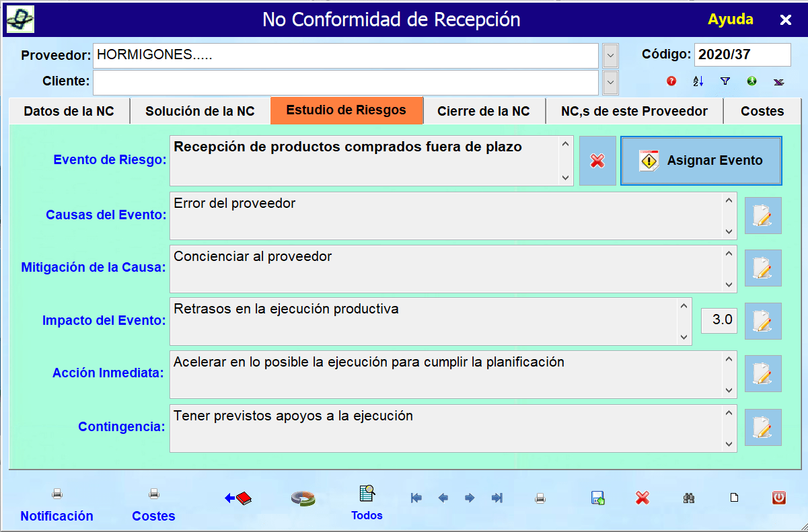This screenshot has width=808, height=532.
Task: Click the Asignar Evento button
Action: pos(701,161)
